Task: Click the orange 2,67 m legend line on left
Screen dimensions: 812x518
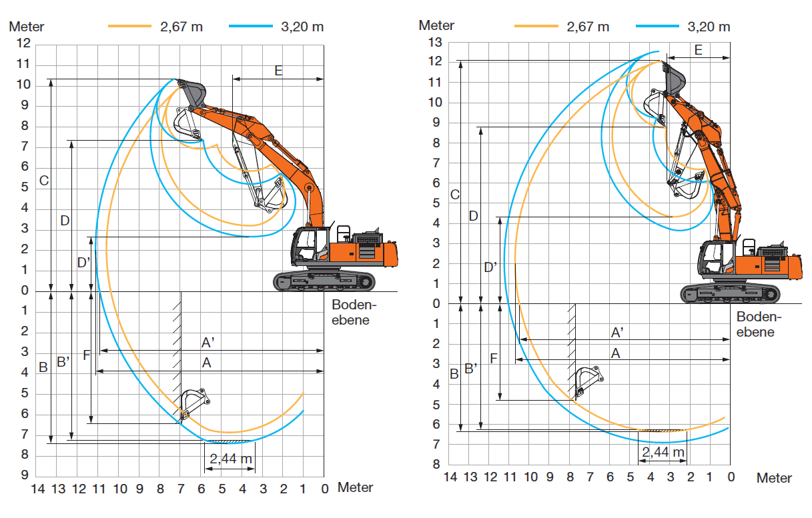Action: coord(130,26)
